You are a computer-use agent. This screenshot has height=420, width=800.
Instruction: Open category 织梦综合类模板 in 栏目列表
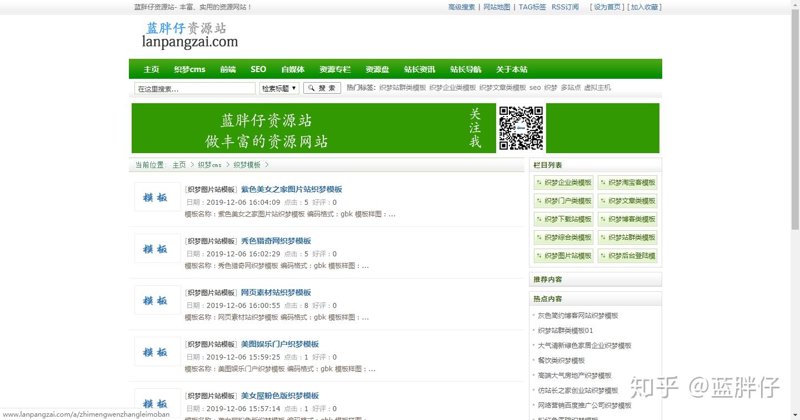tap(564, 237)
